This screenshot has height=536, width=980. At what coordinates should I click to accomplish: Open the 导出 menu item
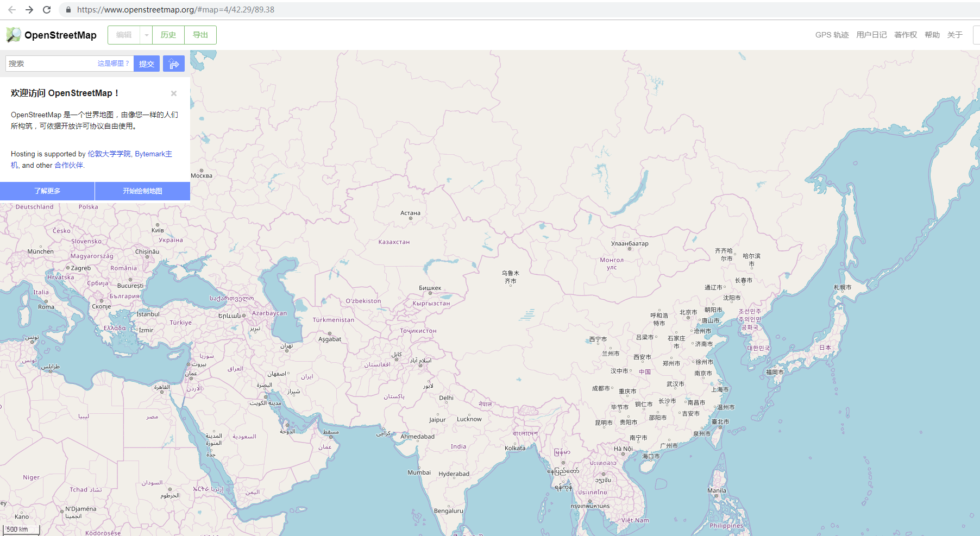tap(200, 35)
